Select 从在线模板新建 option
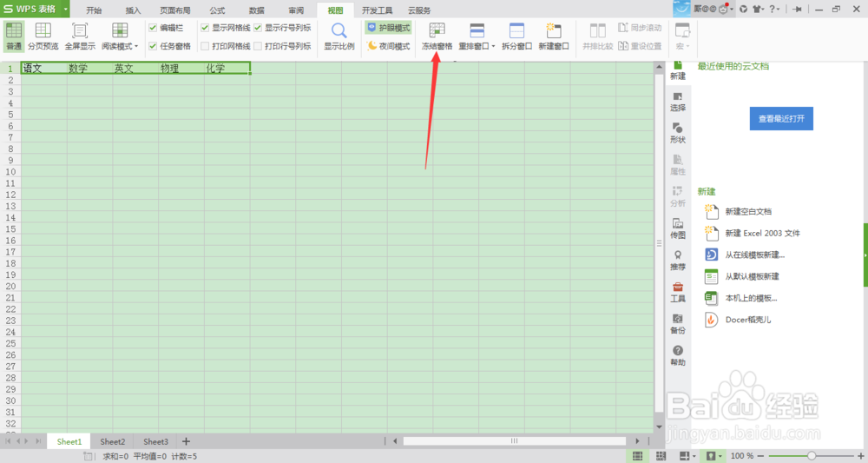868x463 pixels. (x=754, y=255)
